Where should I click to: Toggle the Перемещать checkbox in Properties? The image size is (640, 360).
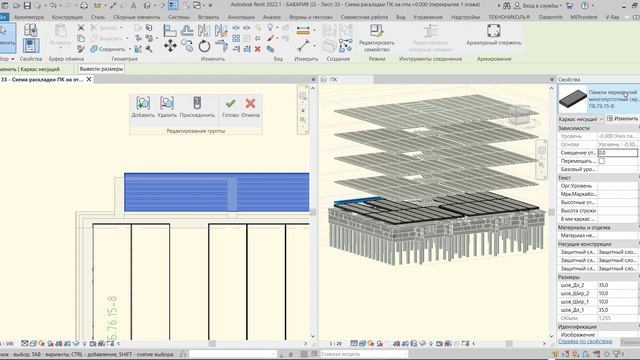602,161
